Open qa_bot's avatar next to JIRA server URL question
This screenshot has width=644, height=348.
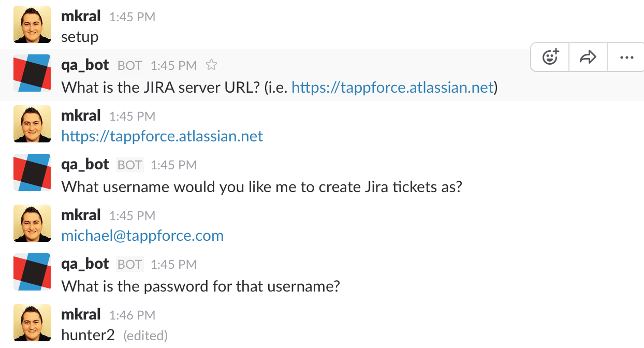click(32, 73)
